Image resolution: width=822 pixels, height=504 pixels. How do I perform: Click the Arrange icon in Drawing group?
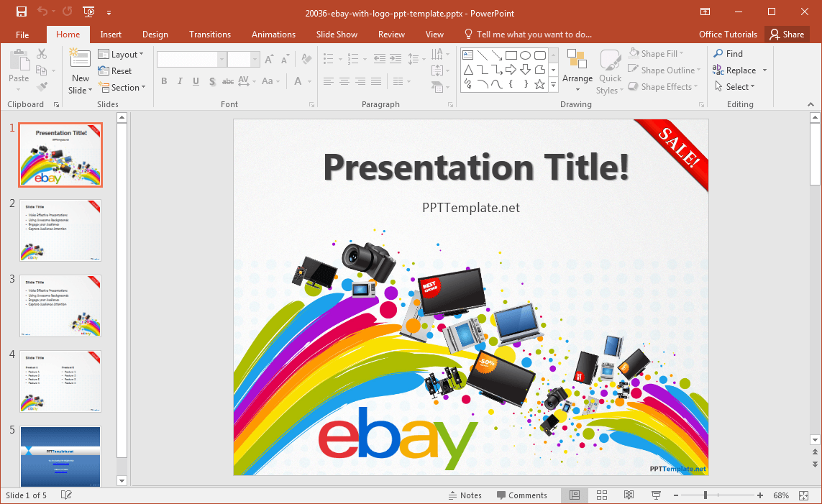pyautogui.click(x=577, y=71)
